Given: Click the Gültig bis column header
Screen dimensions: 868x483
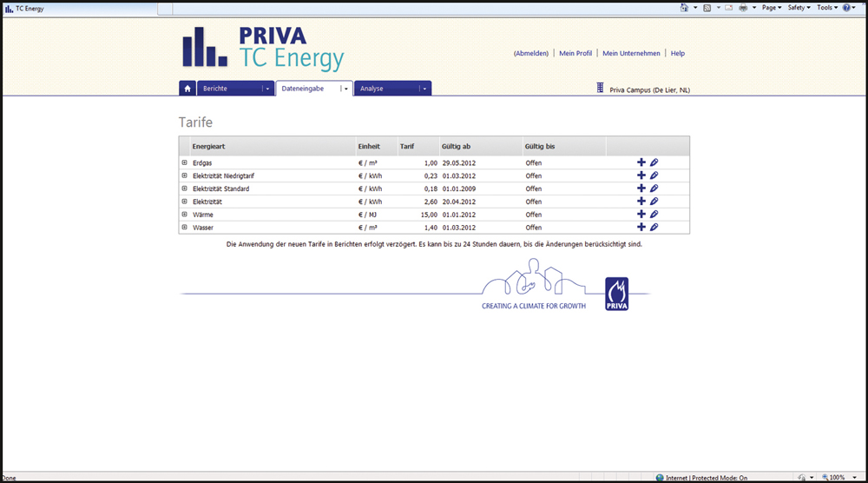Looking at the screenshot, I should coord(540,146).
